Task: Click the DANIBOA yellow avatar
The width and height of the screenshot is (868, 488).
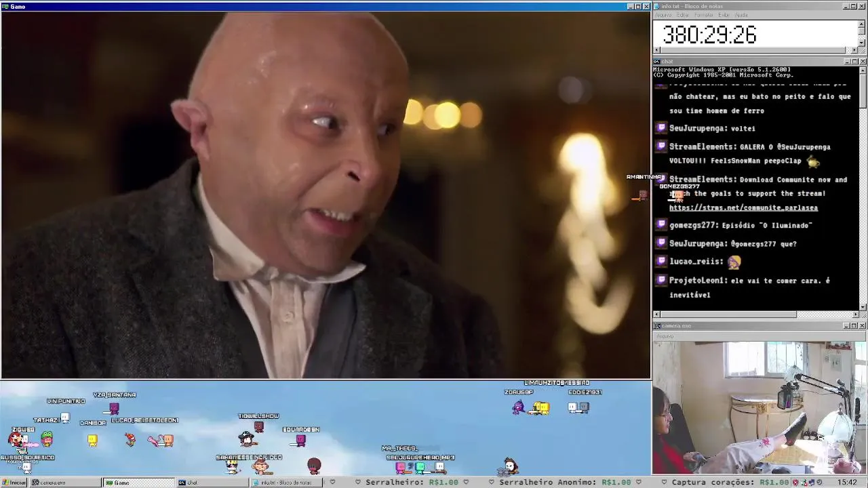Action: coord(92,440)
